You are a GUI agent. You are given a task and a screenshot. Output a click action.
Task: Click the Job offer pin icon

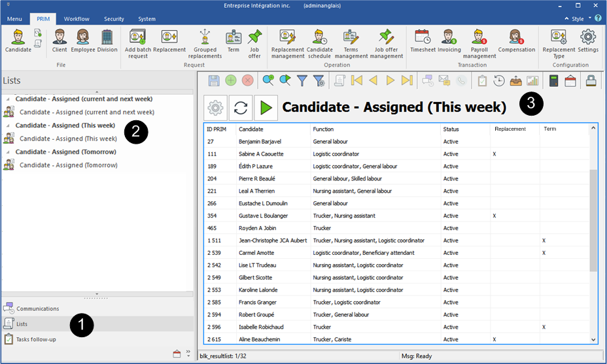(254, 44)
